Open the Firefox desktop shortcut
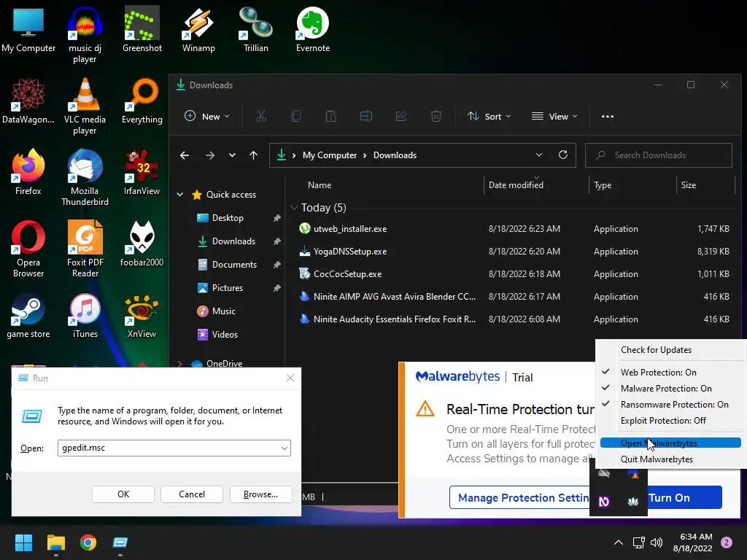 coord(28,172)
